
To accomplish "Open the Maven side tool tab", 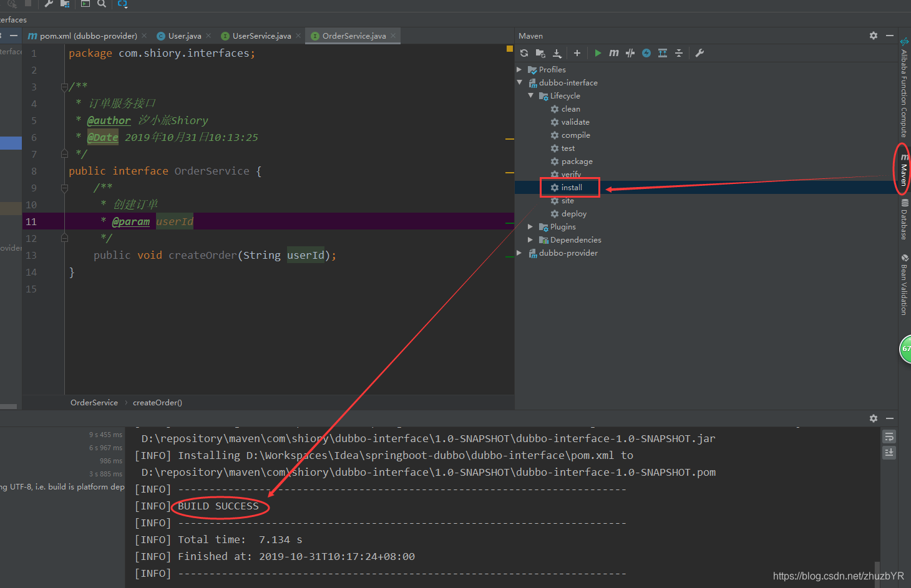I will tap(904, 169).
